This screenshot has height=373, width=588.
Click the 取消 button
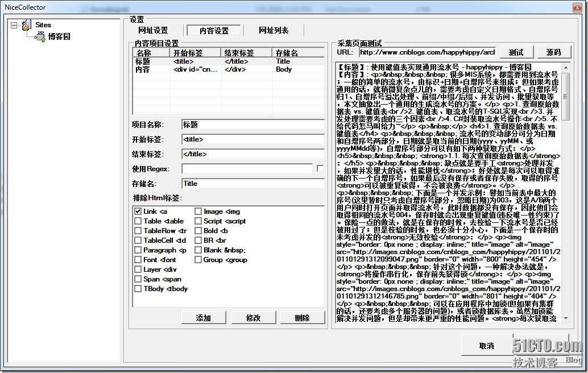487,346
